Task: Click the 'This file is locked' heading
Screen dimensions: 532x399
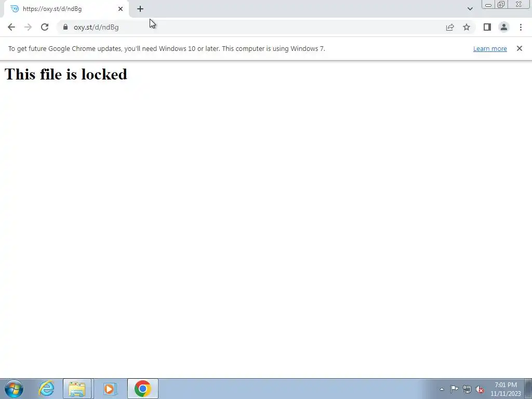Action: [x=66, y=74]
